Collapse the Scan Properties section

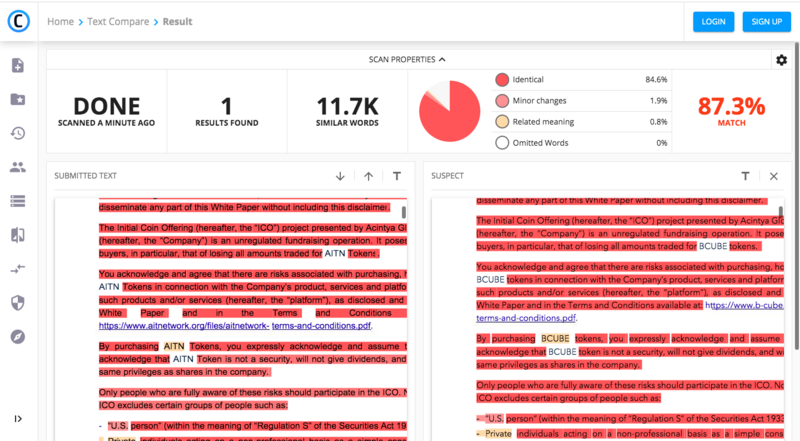click(407, 59)
